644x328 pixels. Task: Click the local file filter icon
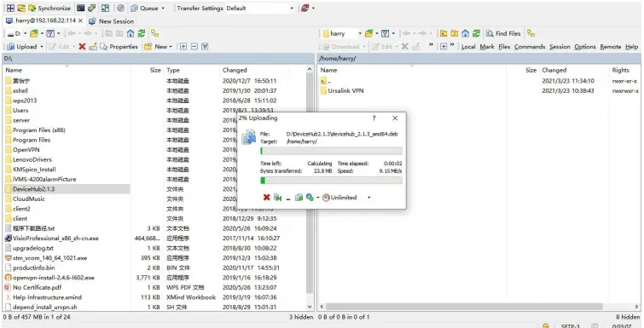coord(50,33)
